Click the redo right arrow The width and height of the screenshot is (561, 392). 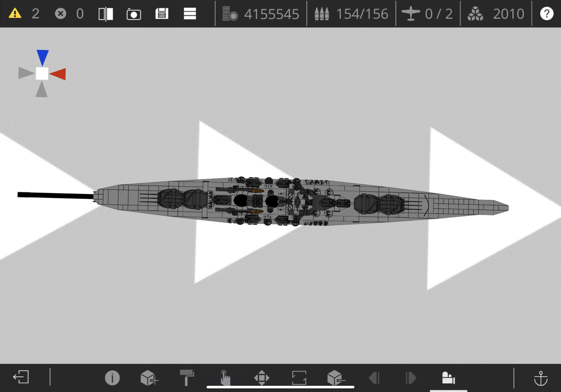411,378
